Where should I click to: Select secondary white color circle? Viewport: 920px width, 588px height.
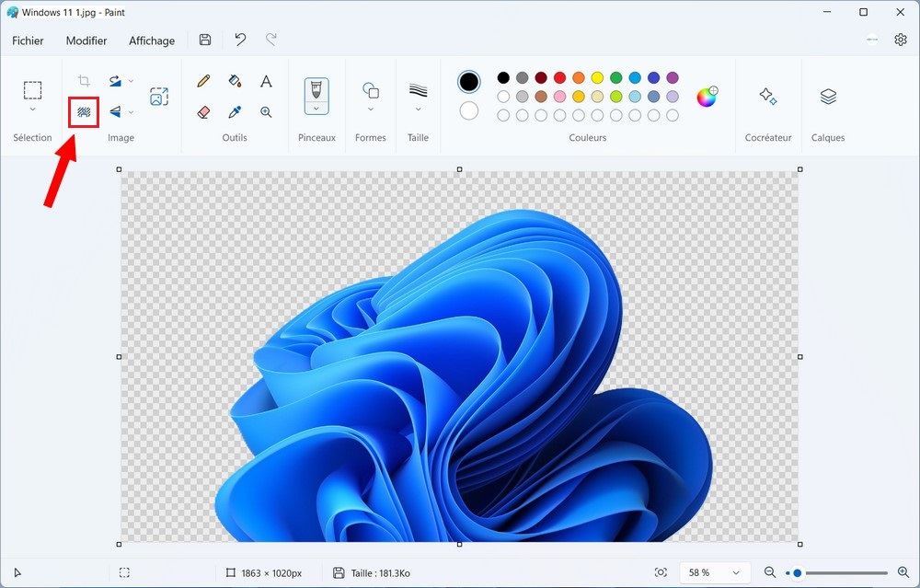pyautogui.click(x=469, y=111)
